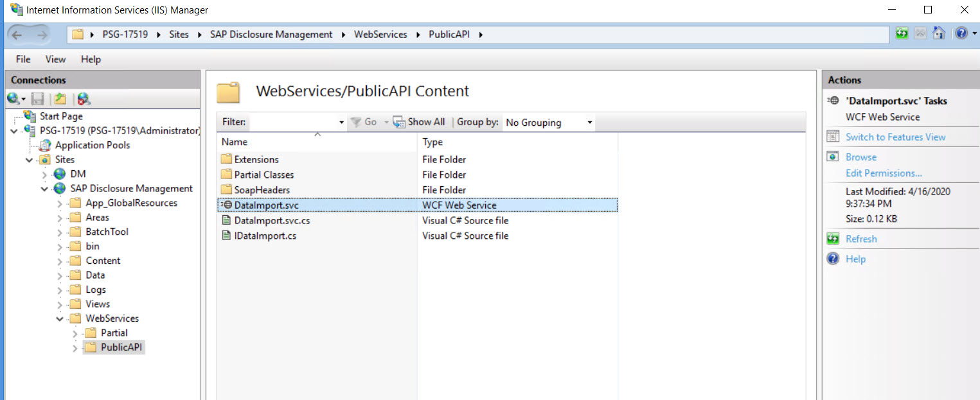980x400 pixels.
Task: Click the Areas folder icon in the tree
Action: point(75,218)
